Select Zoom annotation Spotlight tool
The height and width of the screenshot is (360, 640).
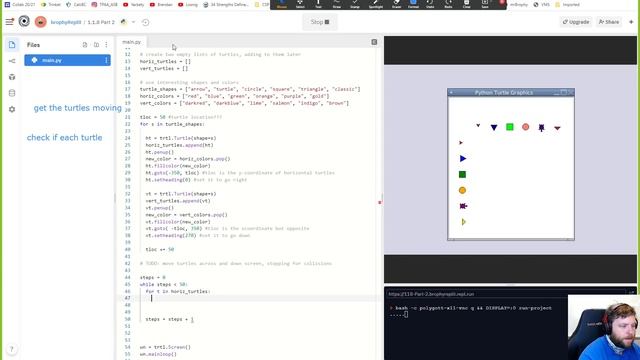click(376, 4)
